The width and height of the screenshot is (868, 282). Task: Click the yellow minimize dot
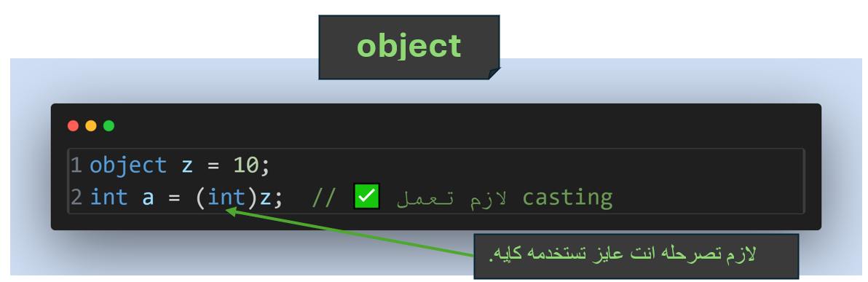pyautogui.click(x=91, y=126)
